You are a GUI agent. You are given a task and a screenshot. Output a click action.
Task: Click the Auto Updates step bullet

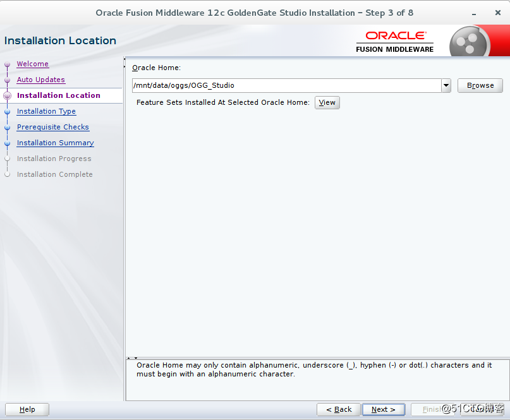coord(7,80)
